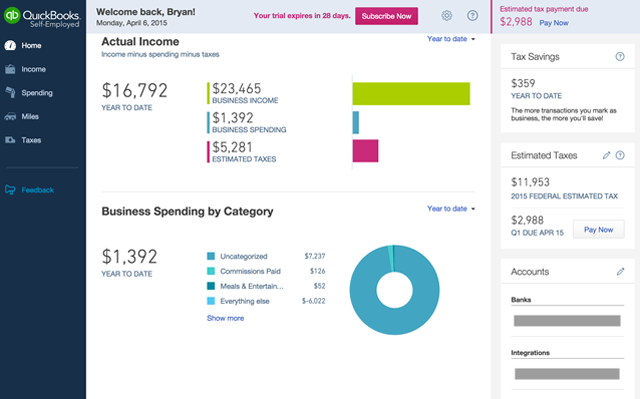Click the Miles car icon in sidebar
The image size is (640, 399).
10,117
